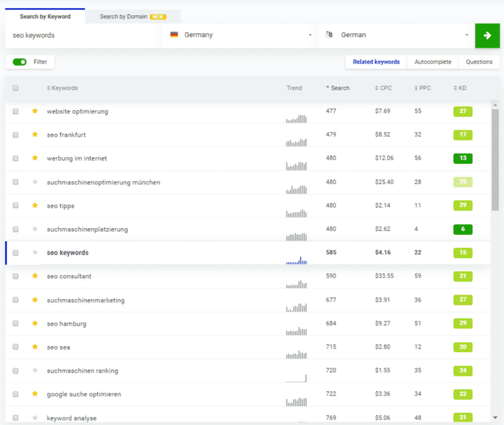This screenshot has width=504, height=425.
Task: Open the seo sea keyword row
Action: [248, 347]
